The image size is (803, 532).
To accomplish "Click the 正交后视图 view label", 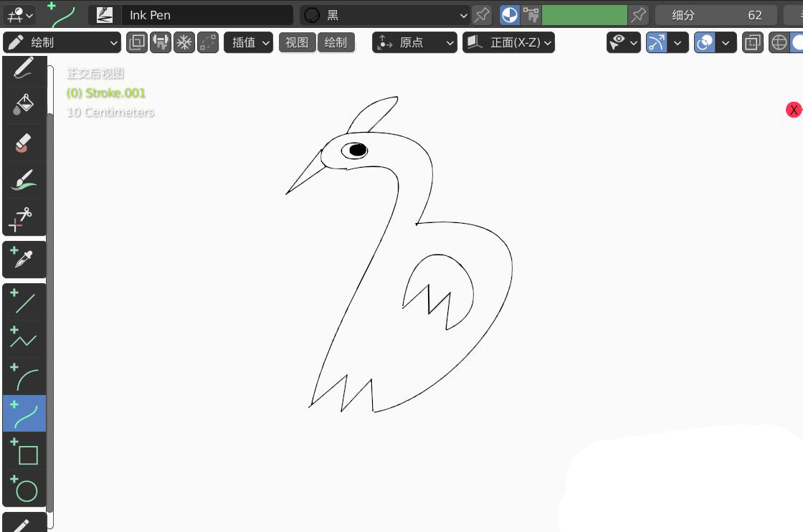I will point(95,74).
